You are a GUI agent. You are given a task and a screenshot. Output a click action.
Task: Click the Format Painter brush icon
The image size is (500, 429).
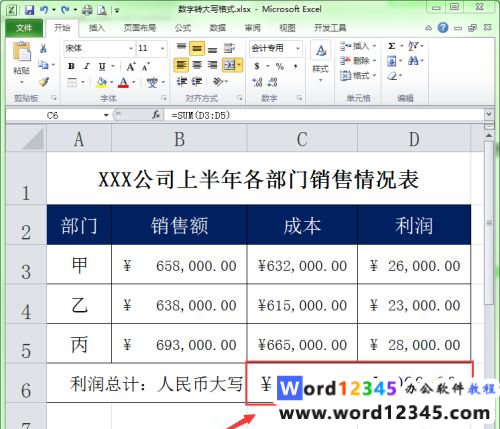(44, 82)
